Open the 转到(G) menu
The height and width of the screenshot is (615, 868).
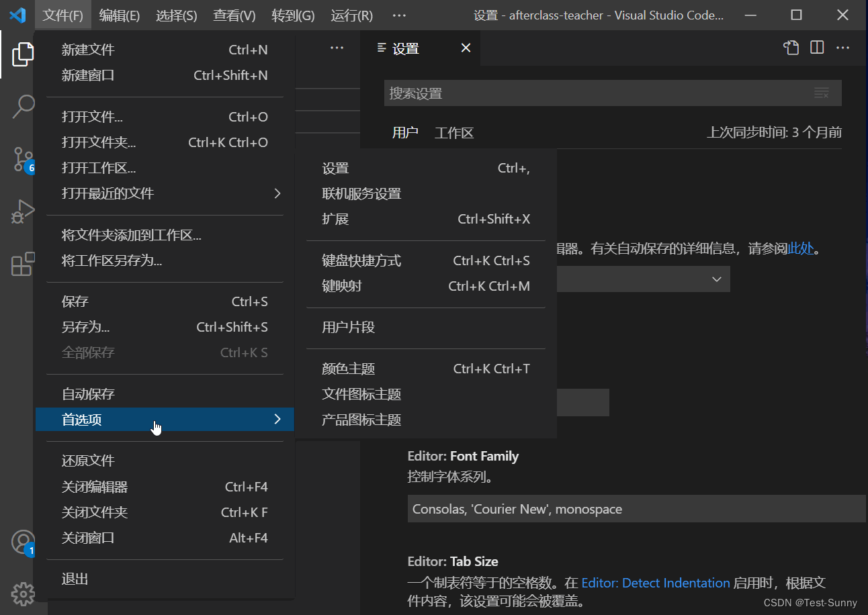pyautogui.click(x=293, y=15)
